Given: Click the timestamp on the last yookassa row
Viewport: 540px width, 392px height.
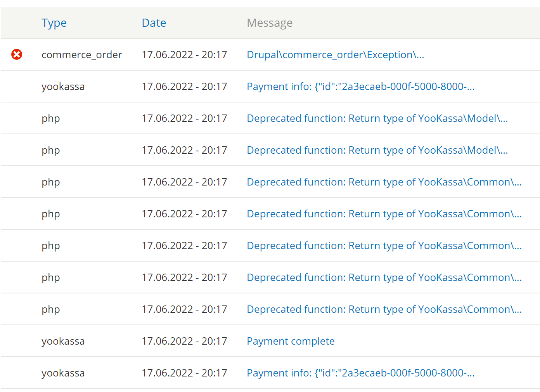Looking at the screenshot, I should [184, 373].
